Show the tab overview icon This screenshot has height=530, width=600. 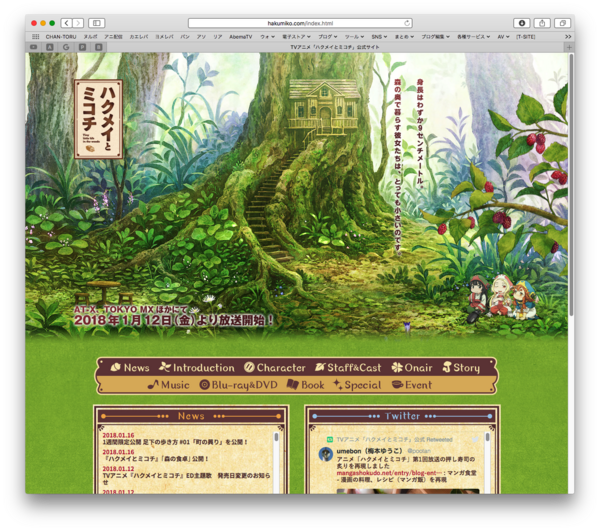[x=563, y=23]
